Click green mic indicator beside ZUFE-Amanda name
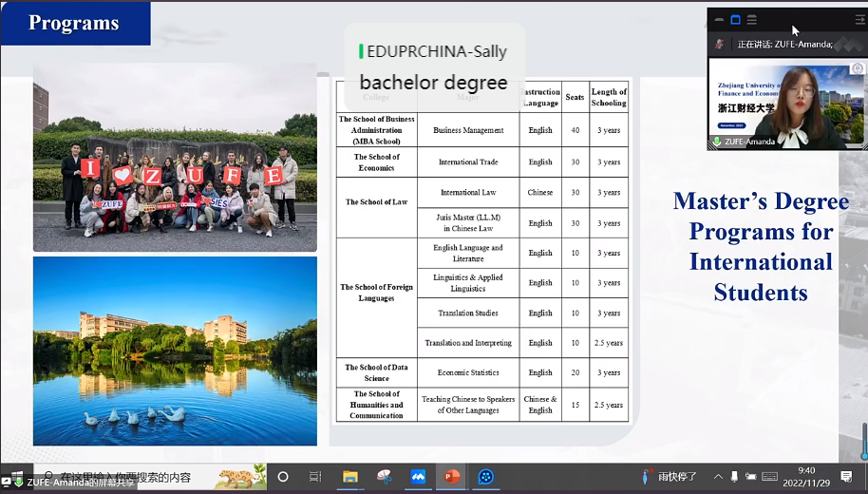Screen dimensions: 868x494 click(x=717, y=142)
